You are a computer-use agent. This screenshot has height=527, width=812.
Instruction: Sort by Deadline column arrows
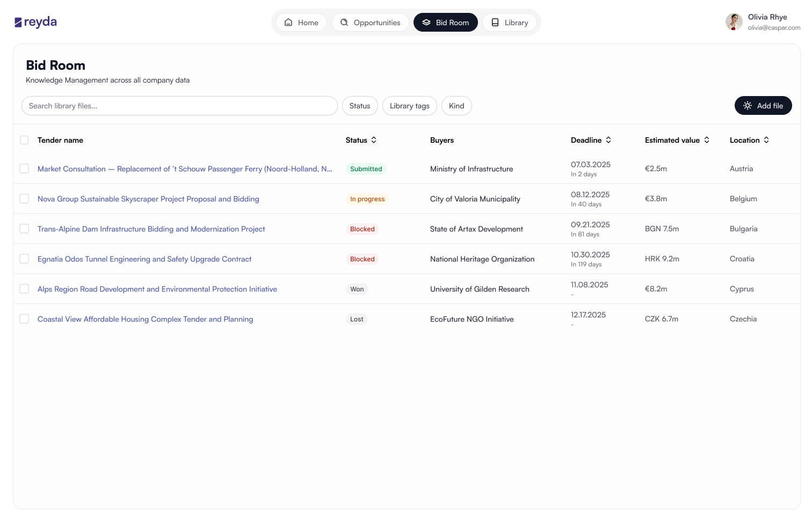click(608, 140)
